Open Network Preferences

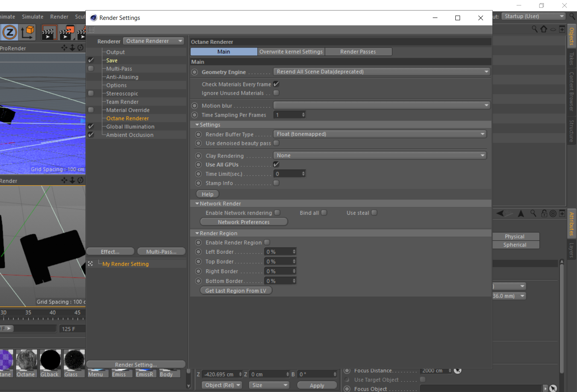(244, 222)
